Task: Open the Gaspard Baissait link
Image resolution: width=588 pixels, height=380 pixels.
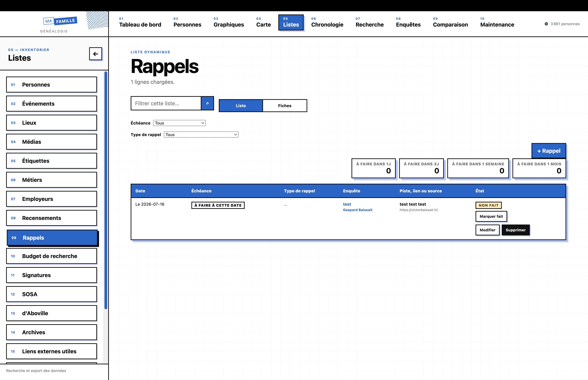Action: coord(357,210)
